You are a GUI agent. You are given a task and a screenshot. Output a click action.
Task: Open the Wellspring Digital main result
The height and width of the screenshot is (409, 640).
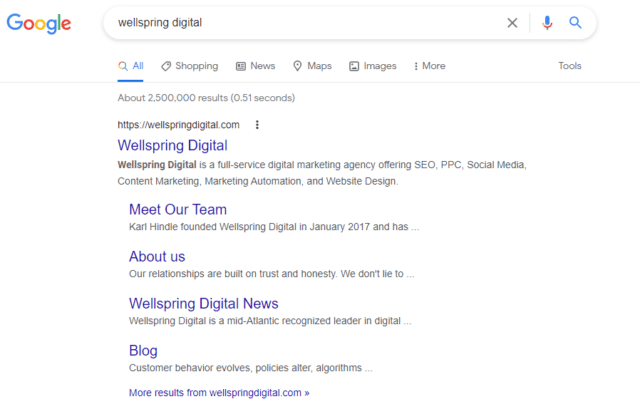173,145
